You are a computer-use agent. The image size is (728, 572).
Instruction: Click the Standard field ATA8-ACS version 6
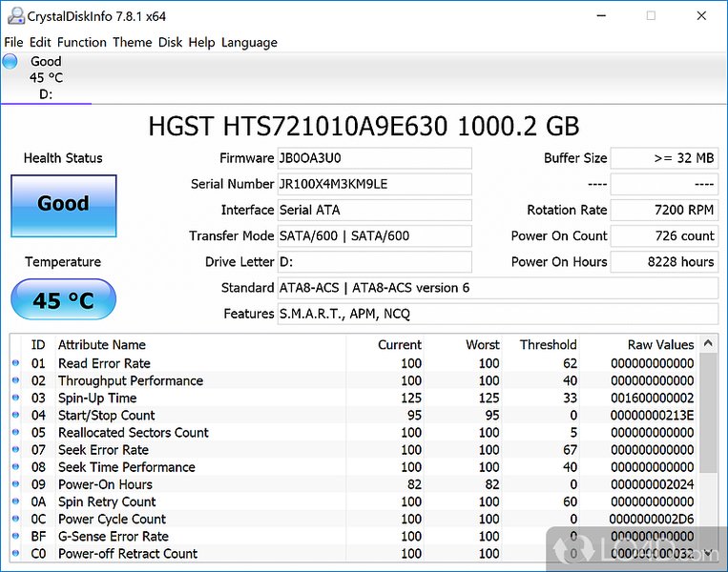pyautogui.click(x=498, y=288)
